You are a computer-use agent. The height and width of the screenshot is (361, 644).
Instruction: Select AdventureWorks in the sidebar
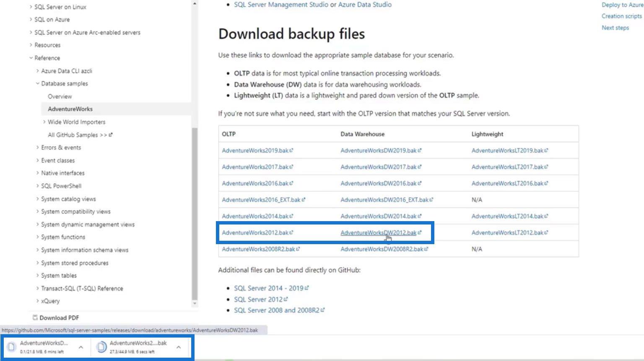(70, 109)
